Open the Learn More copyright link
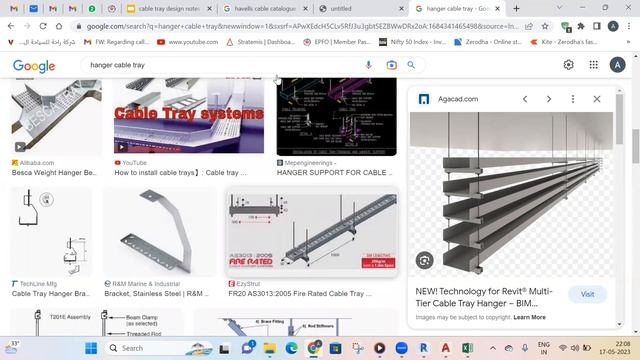 pyautogui.click(x=529, y=317)
